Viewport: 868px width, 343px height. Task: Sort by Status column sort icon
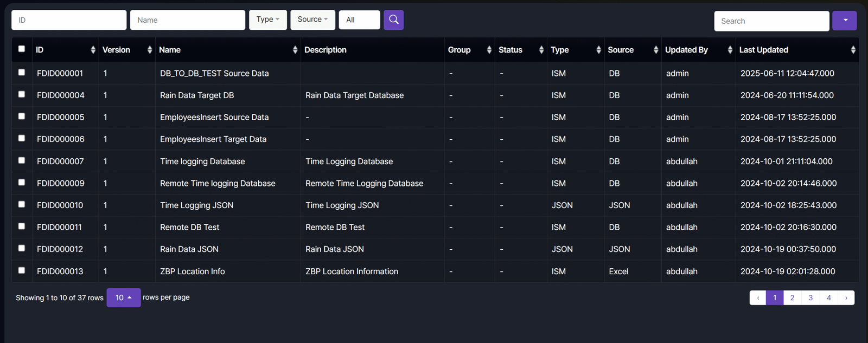541,50
